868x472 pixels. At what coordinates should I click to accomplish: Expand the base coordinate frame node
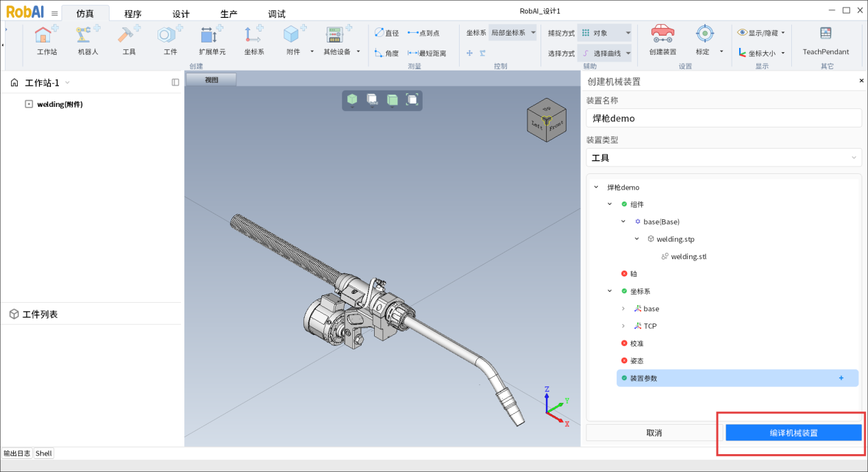coord(623,309)
